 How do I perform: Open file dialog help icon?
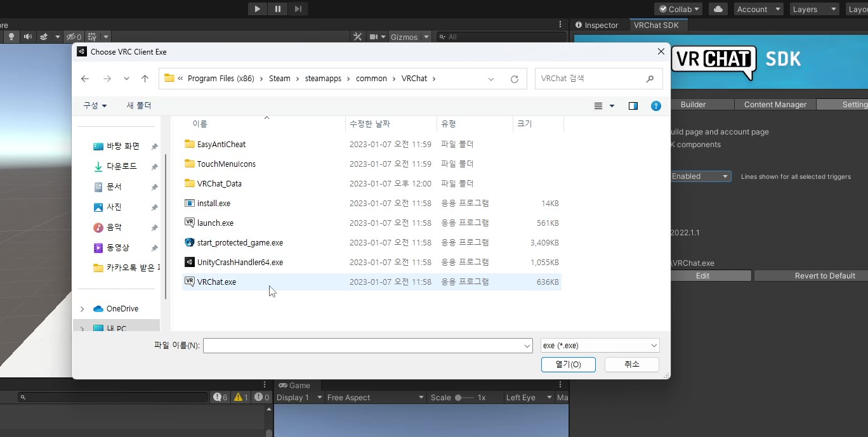click(x=656, y=106)
